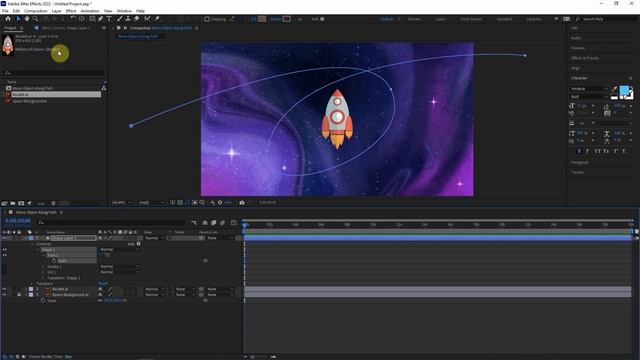Image resolution: width=640 pixels, height=360 pixels.
Task: Click the Faux Bold style button
Action: [x=579, y=151]
